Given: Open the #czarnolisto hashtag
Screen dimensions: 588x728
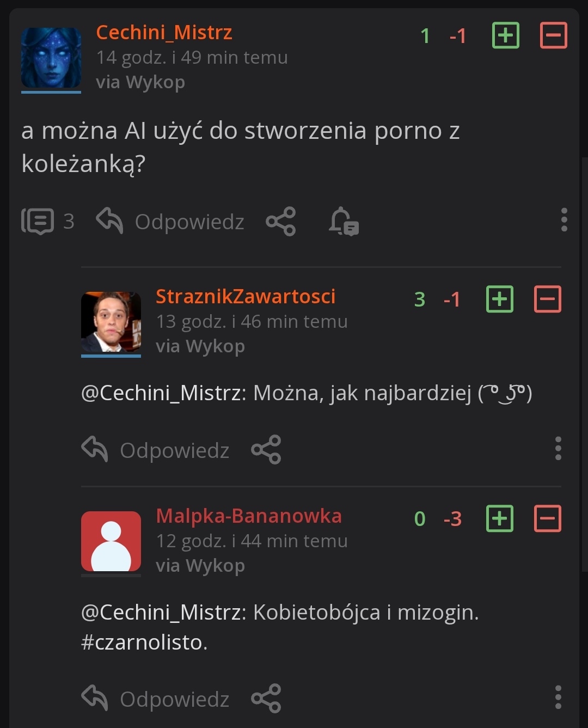Looking at the screenshot, I should (x=143, y=643).
